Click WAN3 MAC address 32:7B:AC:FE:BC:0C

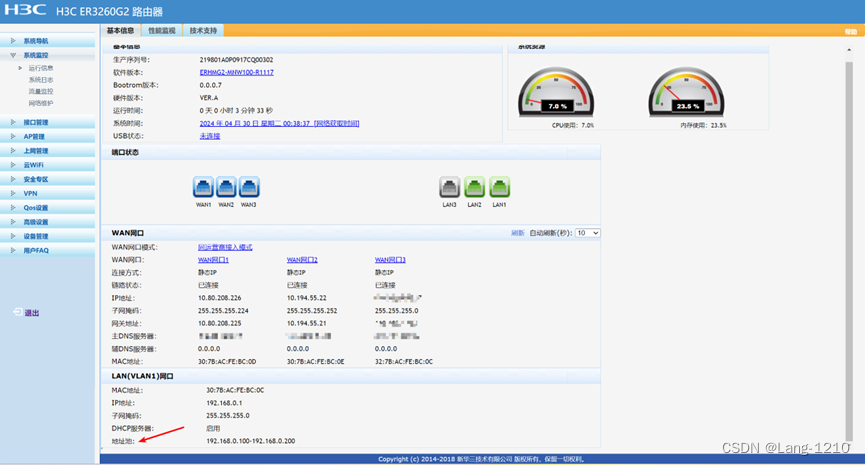point(404,362)
